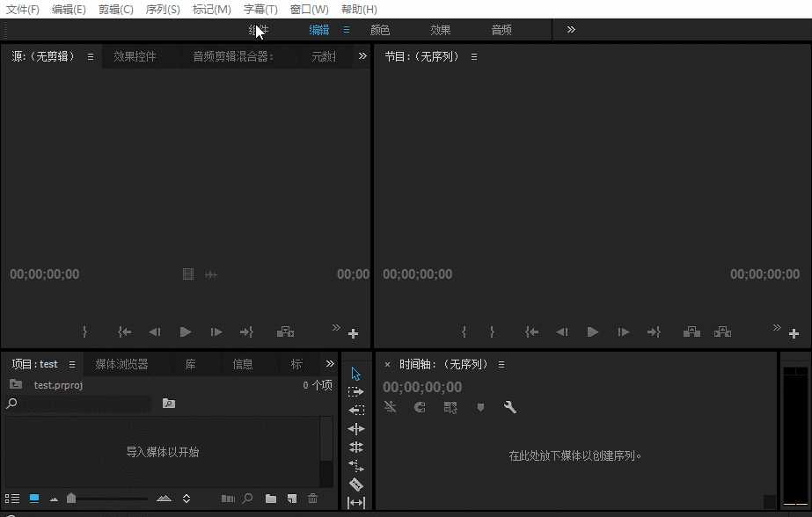
Task: Click project search input field
Action: pyautogui.click(x=85, y=404)
